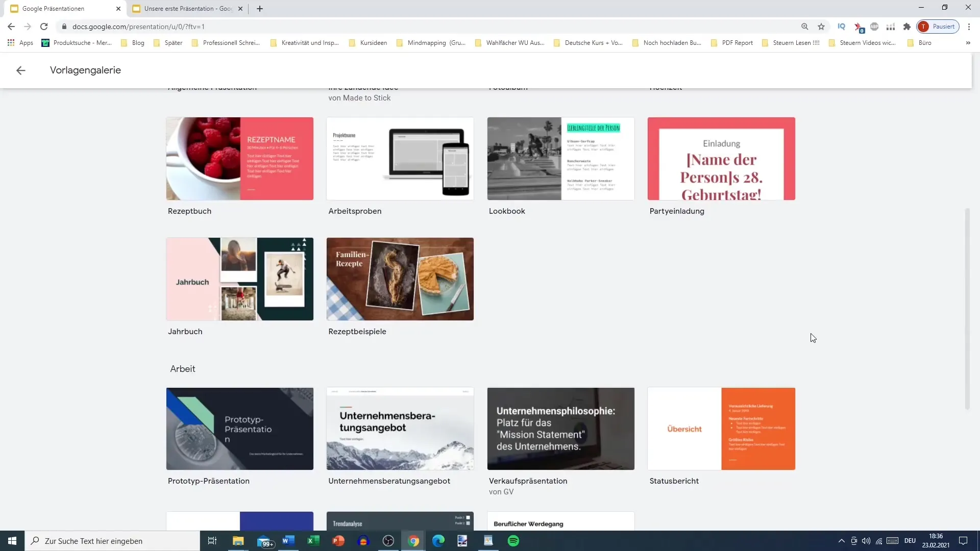Bookmark this page with the star icon
This screenshot has height=551, width=980.
(821, 27)
